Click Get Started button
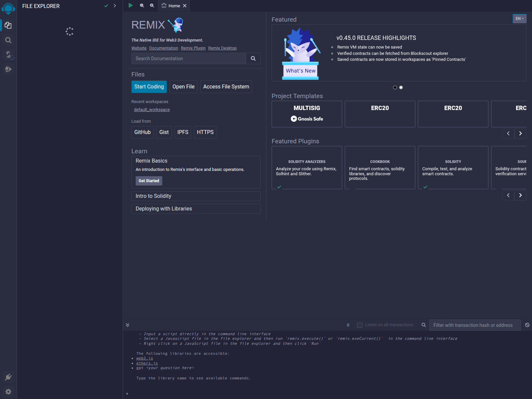 coord(149,181)
